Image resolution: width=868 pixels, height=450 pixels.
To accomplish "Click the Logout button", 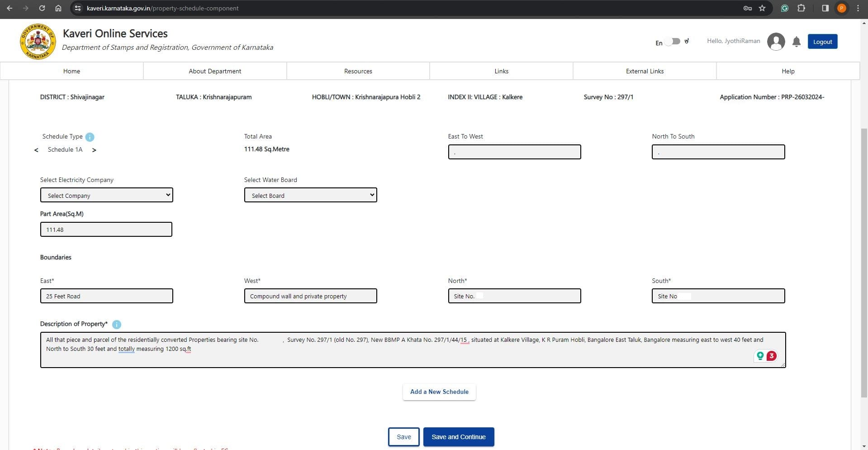I will coord(822,42).
